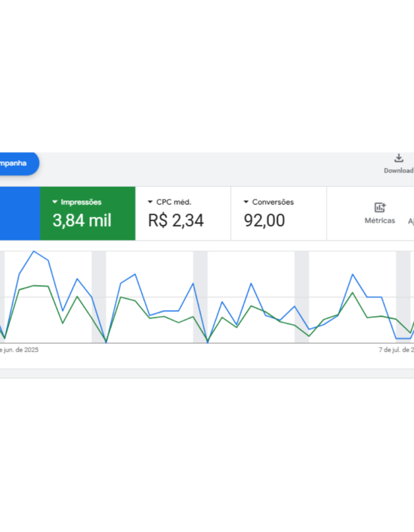414x532 pixels.
Task: Select the CPC méd. value R$ 2,34
Action: click(x=176, y=220)
